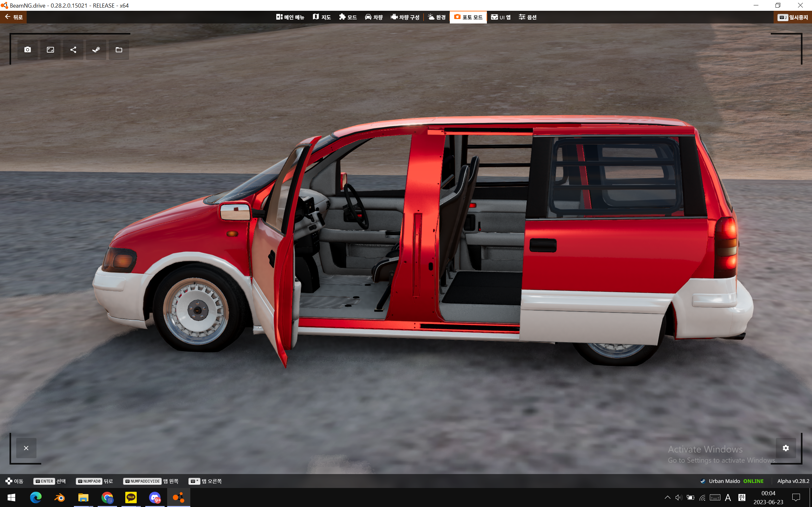Open the 옵션 options tab
Image resolution: width=812 pixels, height=507 pixels.
527,17
